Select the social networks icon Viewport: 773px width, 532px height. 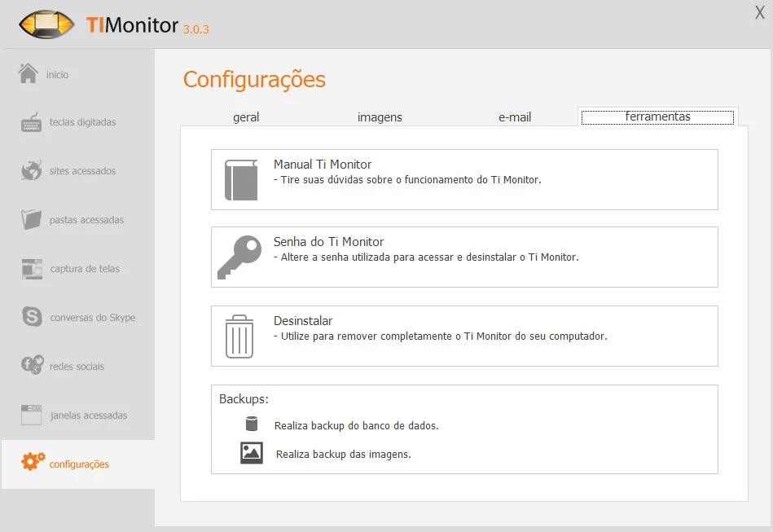(x=32, y=366)
